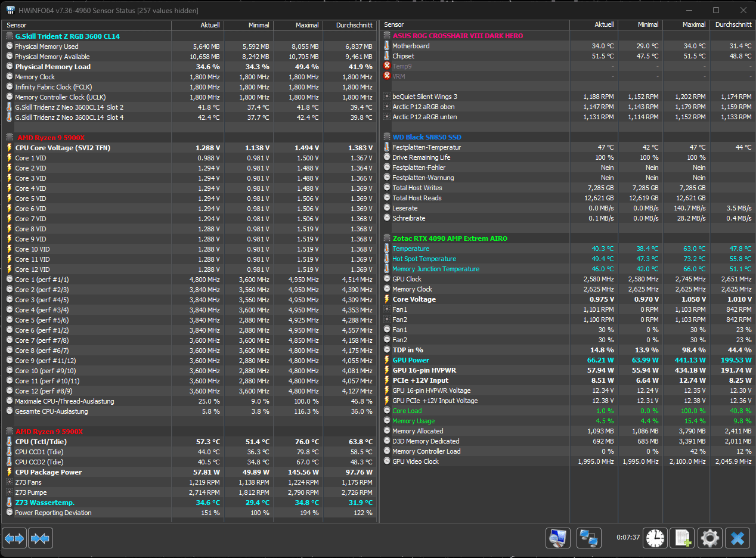Click the HWiNFO64 title bar app icon
This screenshot has height=558, width=756.
(x=11, y=11)
